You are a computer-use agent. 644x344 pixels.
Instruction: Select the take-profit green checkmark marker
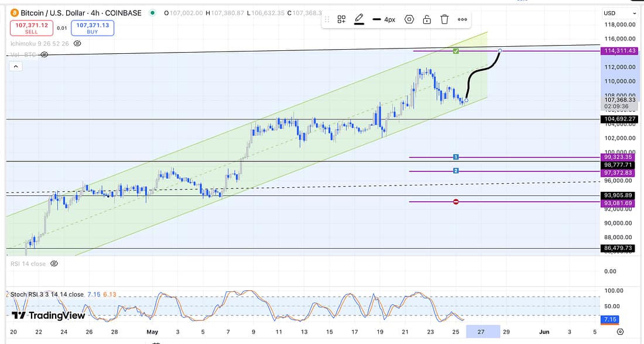(455, 52)
